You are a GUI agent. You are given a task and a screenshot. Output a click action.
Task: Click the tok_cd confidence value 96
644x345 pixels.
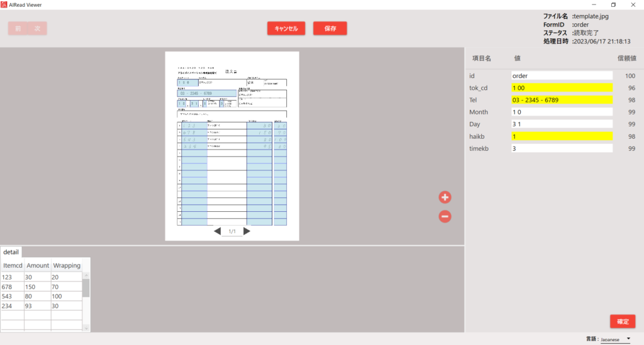(631, 88)
